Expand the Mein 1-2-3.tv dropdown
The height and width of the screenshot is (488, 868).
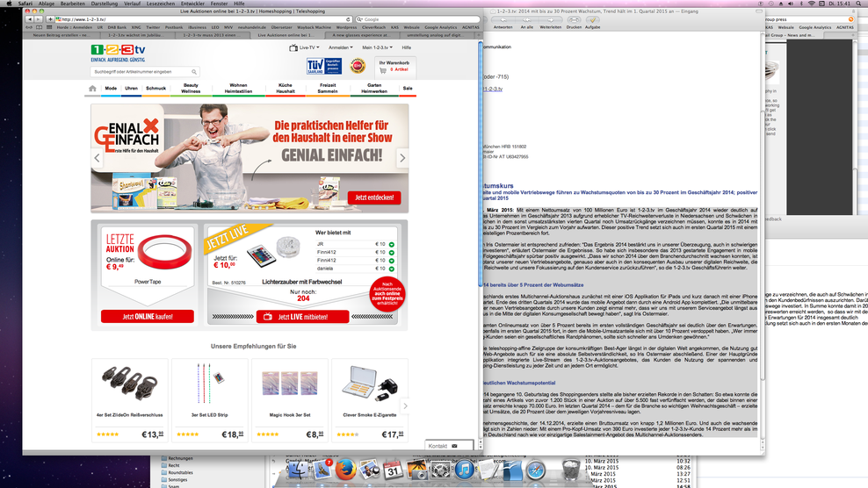tap(378, 47)
